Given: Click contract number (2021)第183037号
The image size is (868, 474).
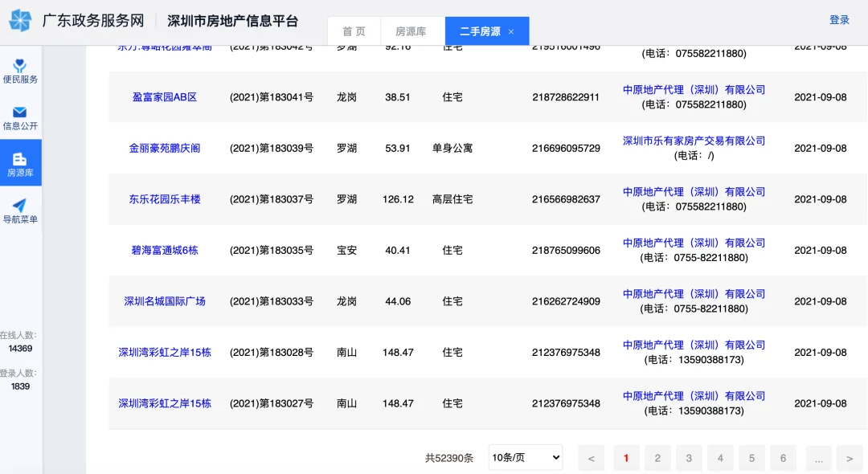Looking at the screenshot, I should click(272, 199).
